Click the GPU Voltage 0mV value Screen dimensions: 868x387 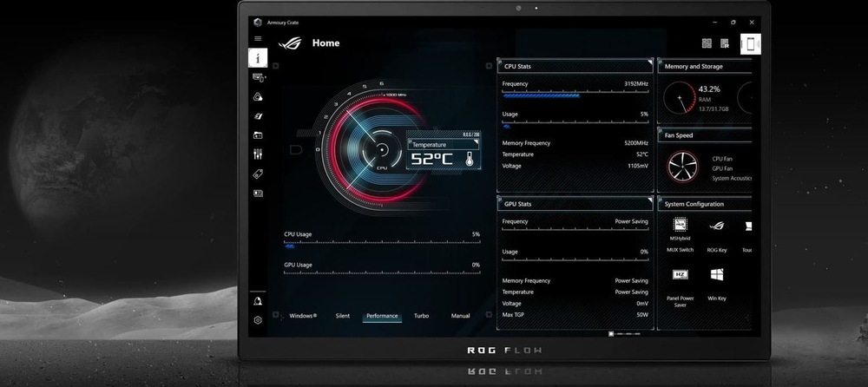[642, 304]
